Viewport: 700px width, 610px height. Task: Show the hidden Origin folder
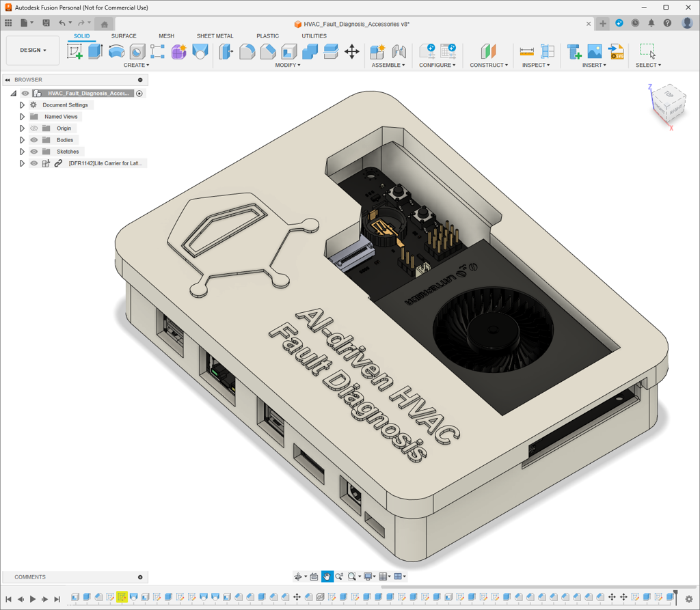point(34,128)
